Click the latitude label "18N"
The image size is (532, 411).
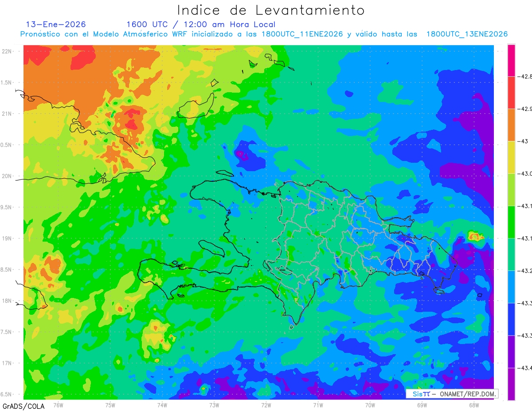click(x=8, y=301)
